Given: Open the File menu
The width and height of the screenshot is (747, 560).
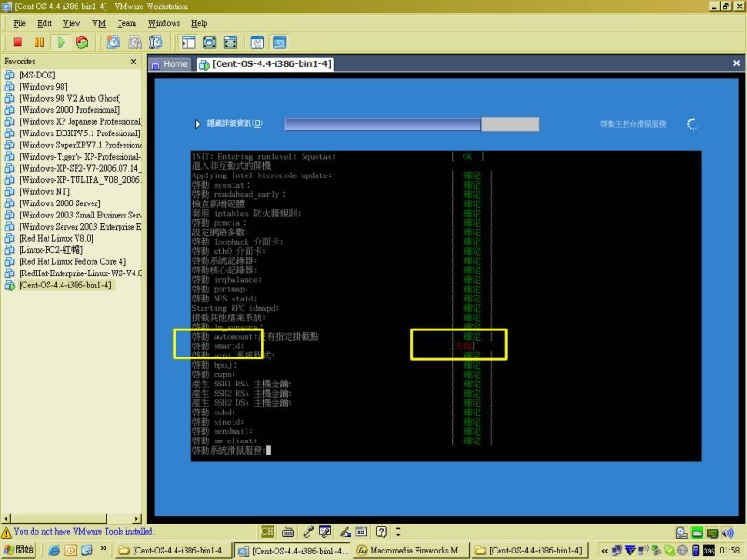Looking at the screenshot, I should [20, 23].
